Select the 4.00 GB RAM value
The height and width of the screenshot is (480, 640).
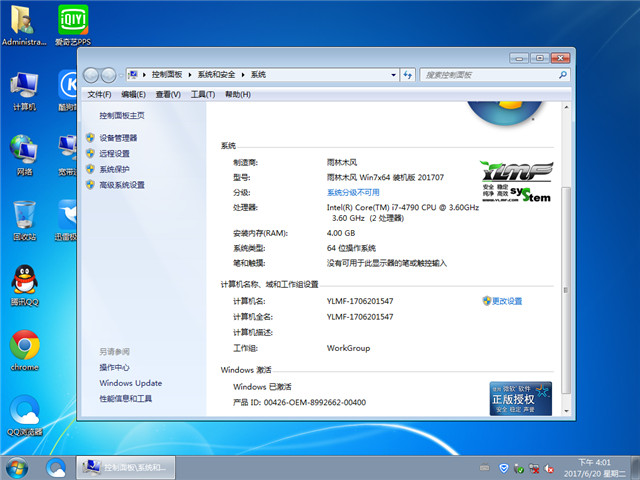(341, 233)
